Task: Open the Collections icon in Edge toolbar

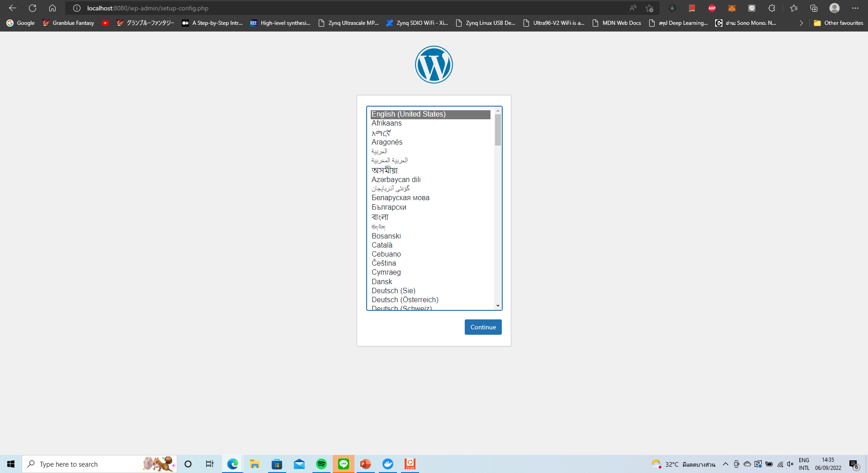Action: click(814, 8)
